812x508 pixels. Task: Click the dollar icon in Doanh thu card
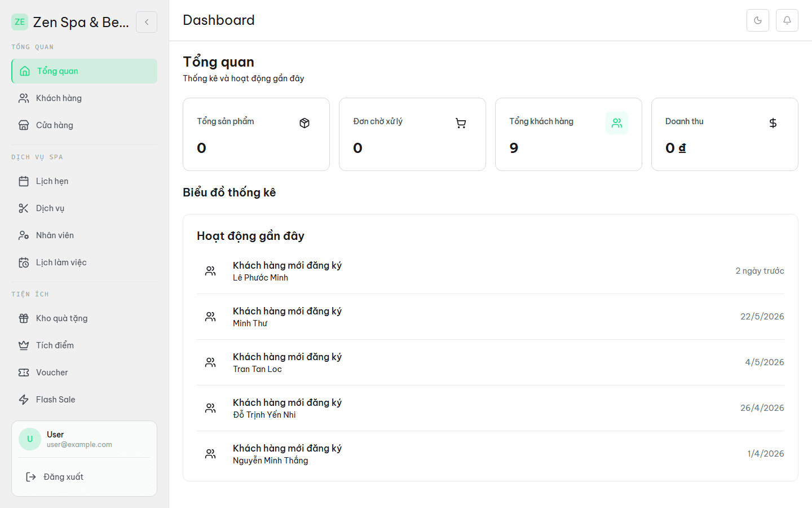pos(773,123)
